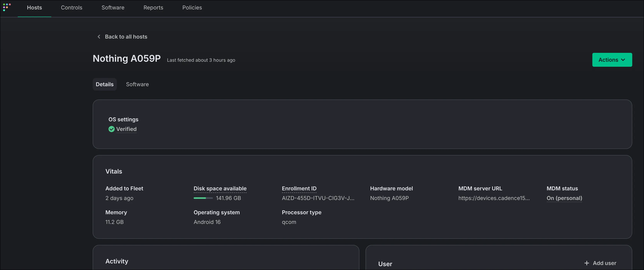Click the 11.2 GB memory value
The image size is (644, 270).
point(114,222)
